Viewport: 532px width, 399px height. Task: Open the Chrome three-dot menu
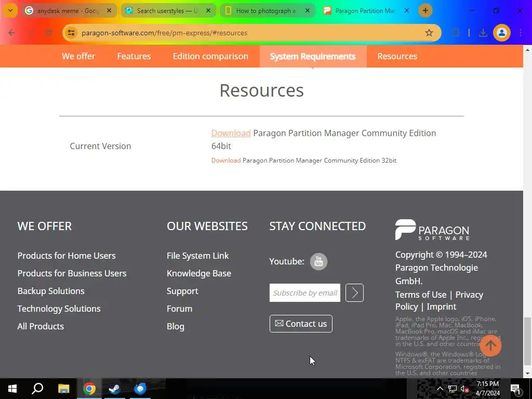click(521, 33)
